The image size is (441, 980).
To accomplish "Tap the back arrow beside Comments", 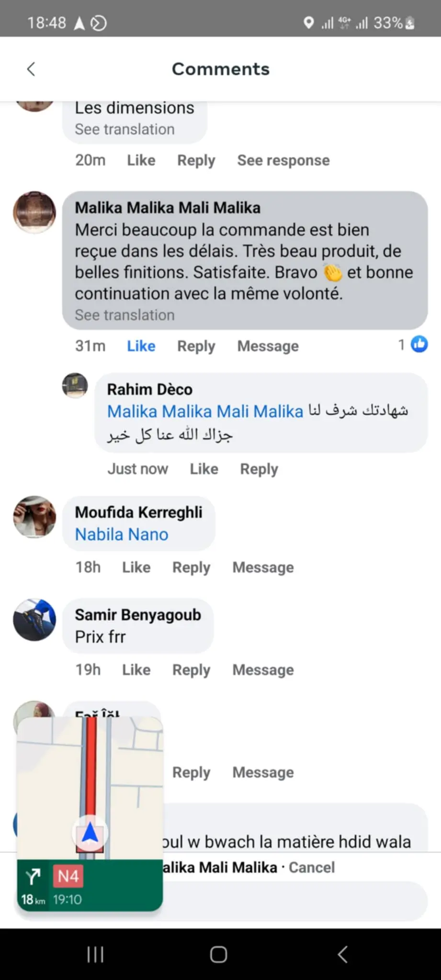I will (x=31, y=69).
